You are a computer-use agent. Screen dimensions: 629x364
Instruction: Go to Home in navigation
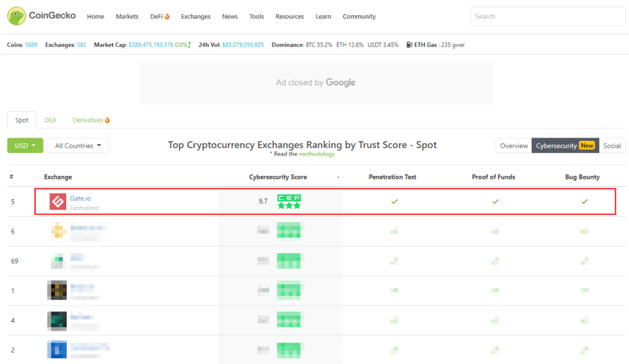coord(95,16)
